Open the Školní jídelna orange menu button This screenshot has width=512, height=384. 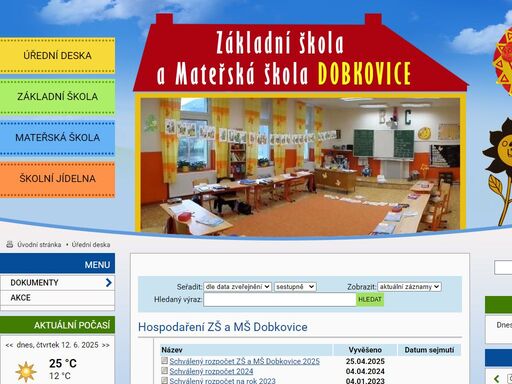coord(57,179)
